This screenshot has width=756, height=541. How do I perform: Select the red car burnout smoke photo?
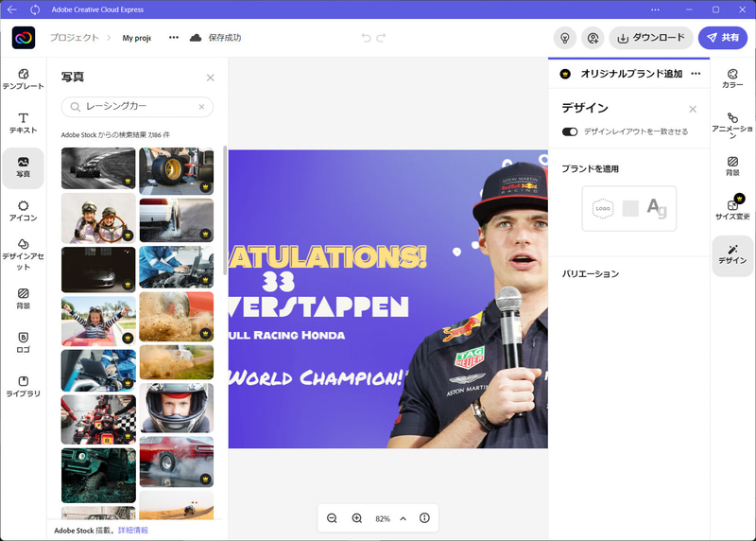177,462
